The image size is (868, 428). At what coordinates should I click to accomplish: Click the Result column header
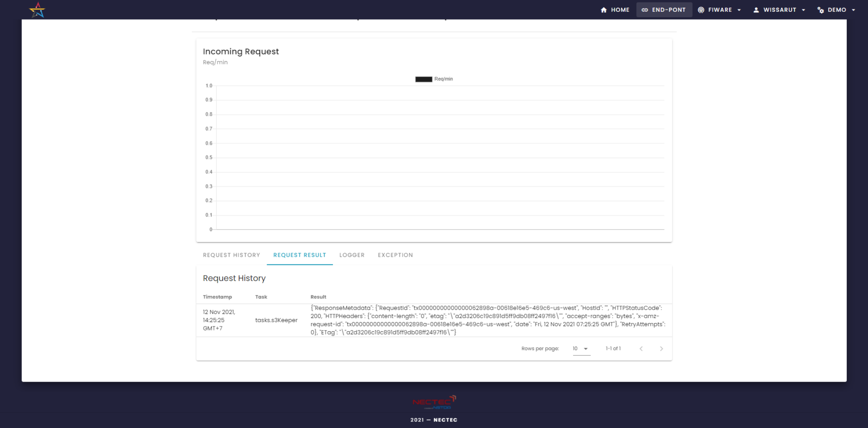pyautogui.click(x=318, y=297)
